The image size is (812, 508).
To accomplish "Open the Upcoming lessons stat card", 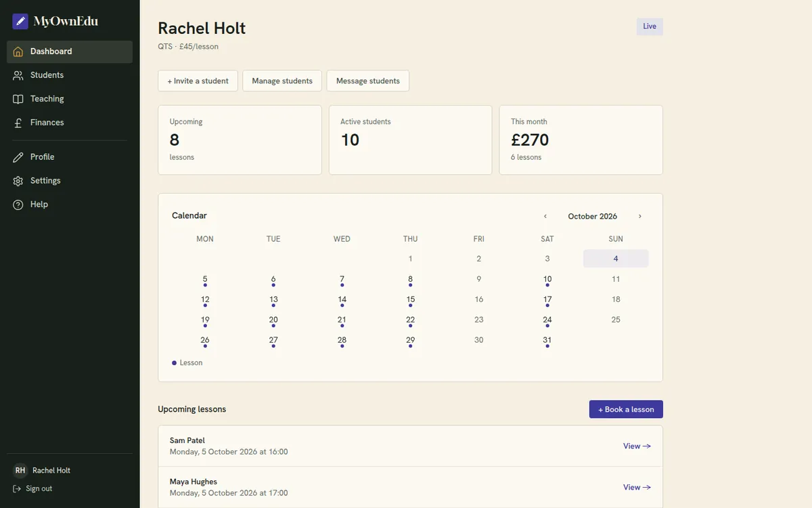I will pyautogui.click(x=240, y=140).
